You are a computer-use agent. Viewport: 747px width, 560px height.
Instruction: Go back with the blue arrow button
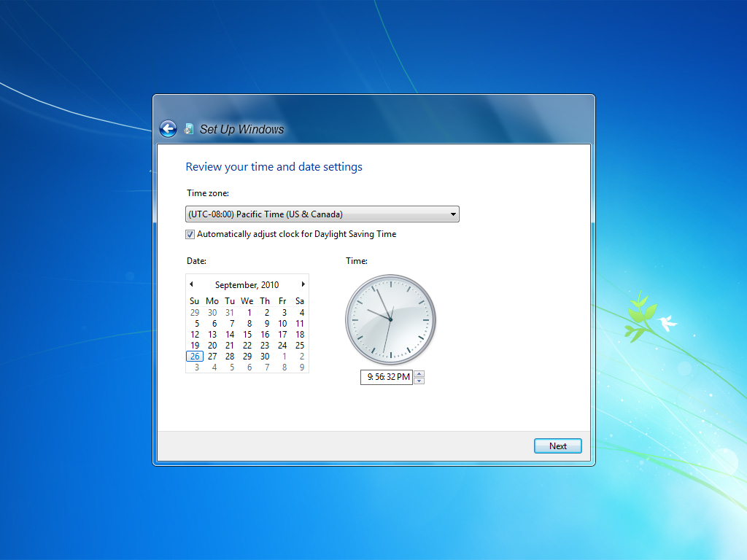click(x=168, y=128)
